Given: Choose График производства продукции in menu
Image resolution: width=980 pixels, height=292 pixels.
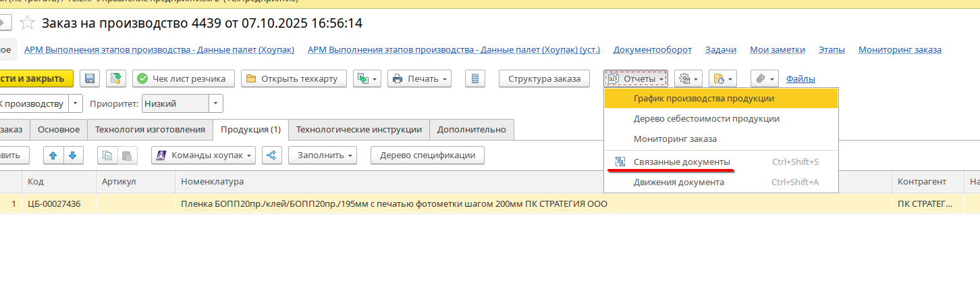Looking at the screenshot, I should coord(703,98).
